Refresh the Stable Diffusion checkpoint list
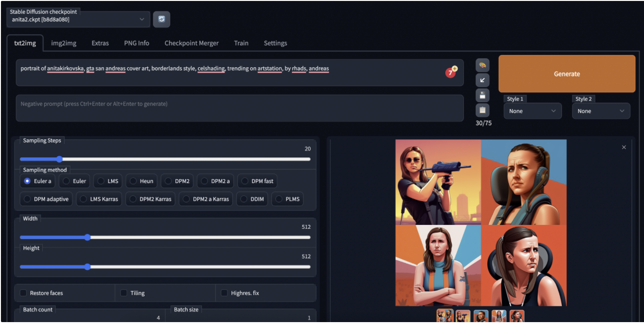644x324 pixels. pyautogui.click(x=161, y=19)
